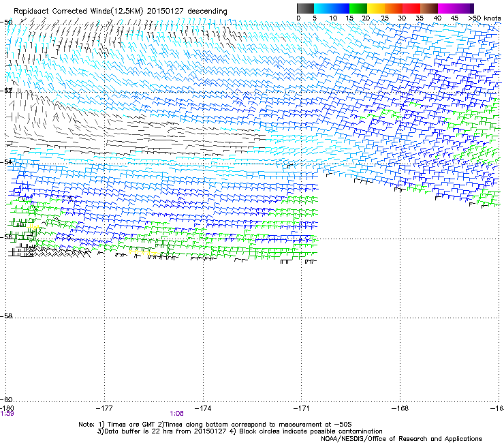Screen dimensions: 504x443
Task: Click the purple 1:08 time stamp
Action: (177, 414)
